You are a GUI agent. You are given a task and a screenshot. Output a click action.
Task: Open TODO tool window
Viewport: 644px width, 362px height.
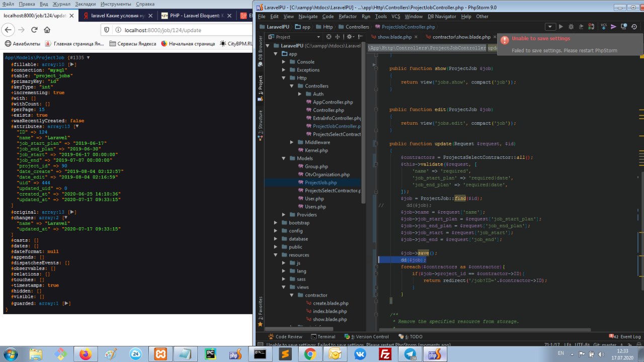pos(410,336)
